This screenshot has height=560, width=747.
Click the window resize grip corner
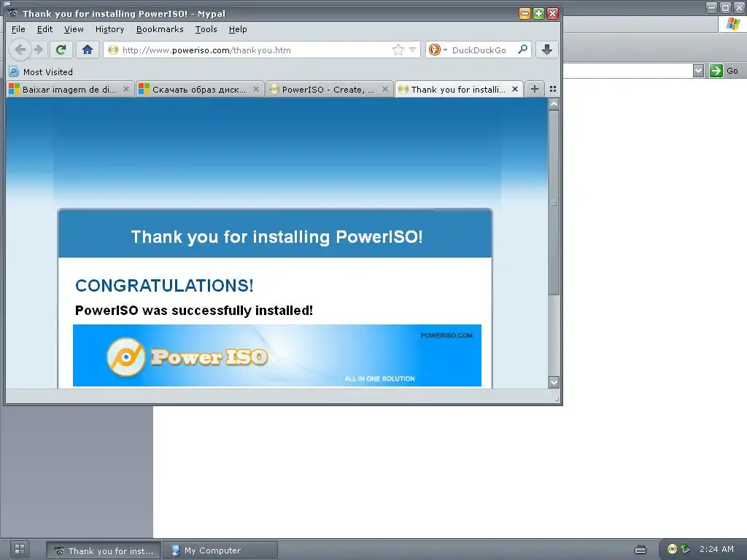pos(557,399)
